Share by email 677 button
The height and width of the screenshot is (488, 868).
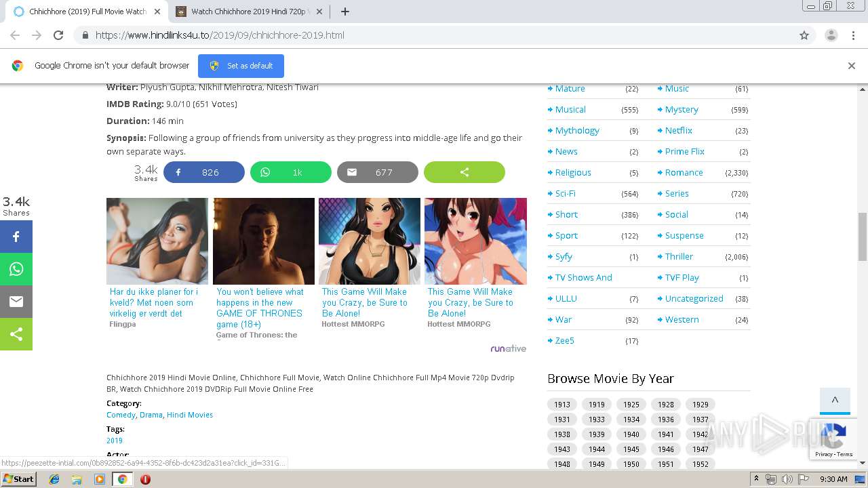378,172
